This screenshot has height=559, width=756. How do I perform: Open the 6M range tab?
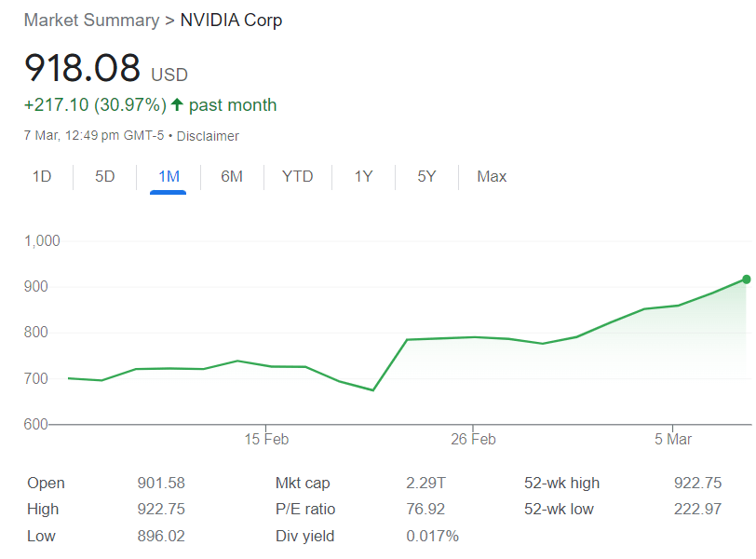click(232, 176)
